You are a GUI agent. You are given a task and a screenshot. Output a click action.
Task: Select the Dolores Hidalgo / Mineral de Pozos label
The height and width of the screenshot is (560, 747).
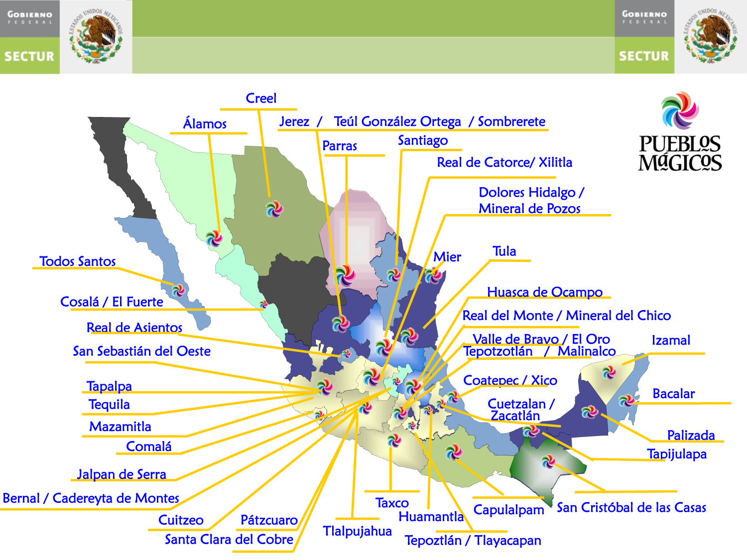pos(530,199)
